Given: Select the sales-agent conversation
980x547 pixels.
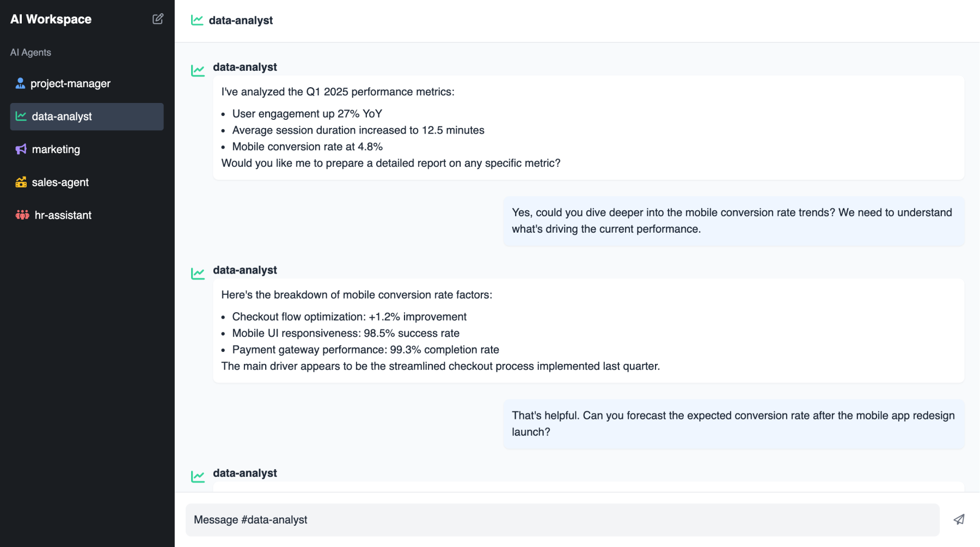Looking at the screenshot, I should click(x=60, y=183).
